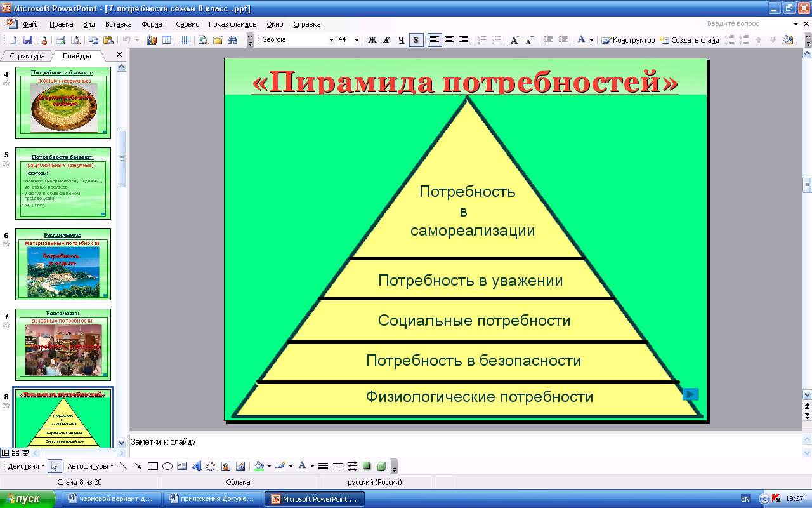The image size is (812, 508).
Task: Insert WordArt from the drawing toolbar
Action: tap(197, 466)
